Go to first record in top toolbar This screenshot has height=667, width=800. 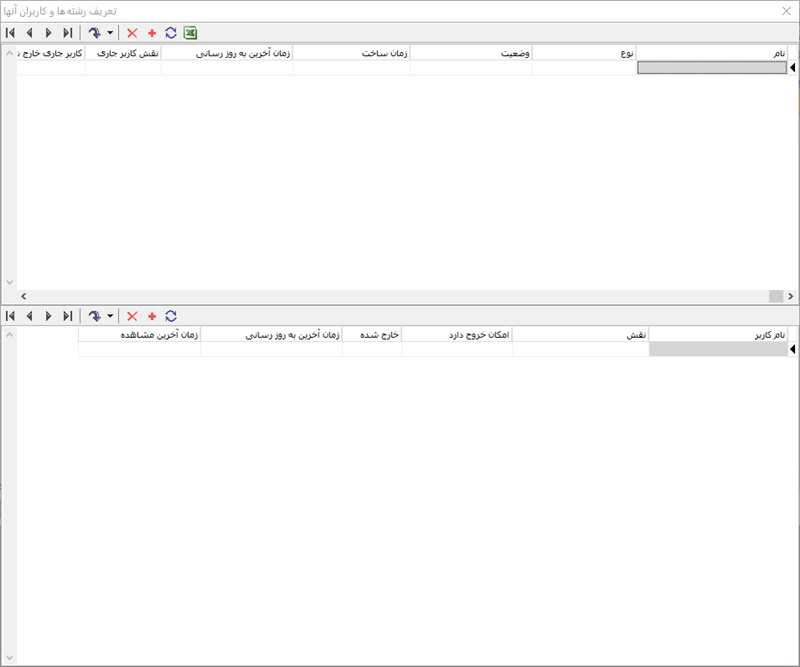point(10,33)
